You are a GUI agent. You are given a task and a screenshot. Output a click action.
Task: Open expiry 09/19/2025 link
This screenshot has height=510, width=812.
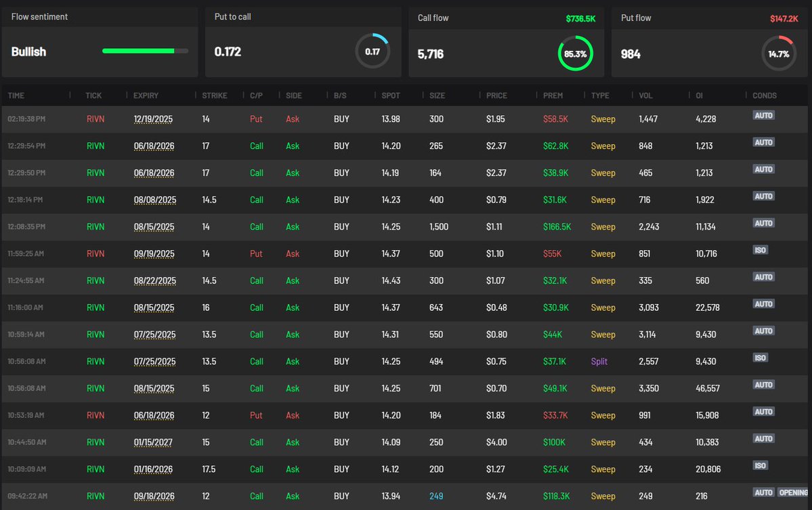154,254
